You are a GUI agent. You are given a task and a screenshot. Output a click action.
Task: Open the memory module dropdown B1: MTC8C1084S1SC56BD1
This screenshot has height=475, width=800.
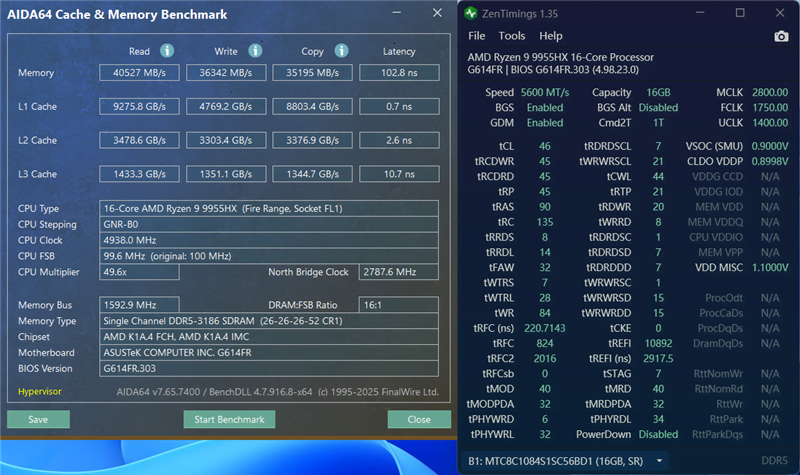(x=565, y=461)
